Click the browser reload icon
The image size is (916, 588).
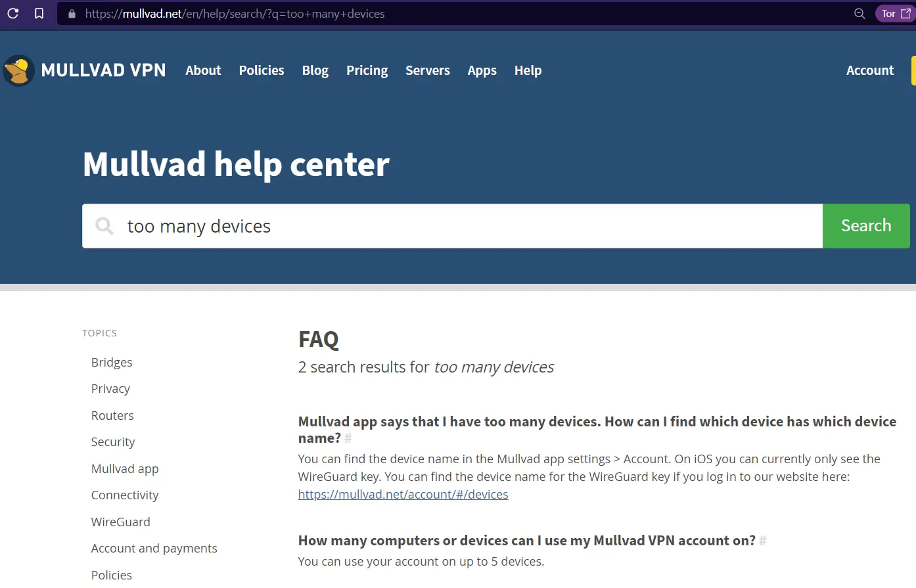[12, 14]
